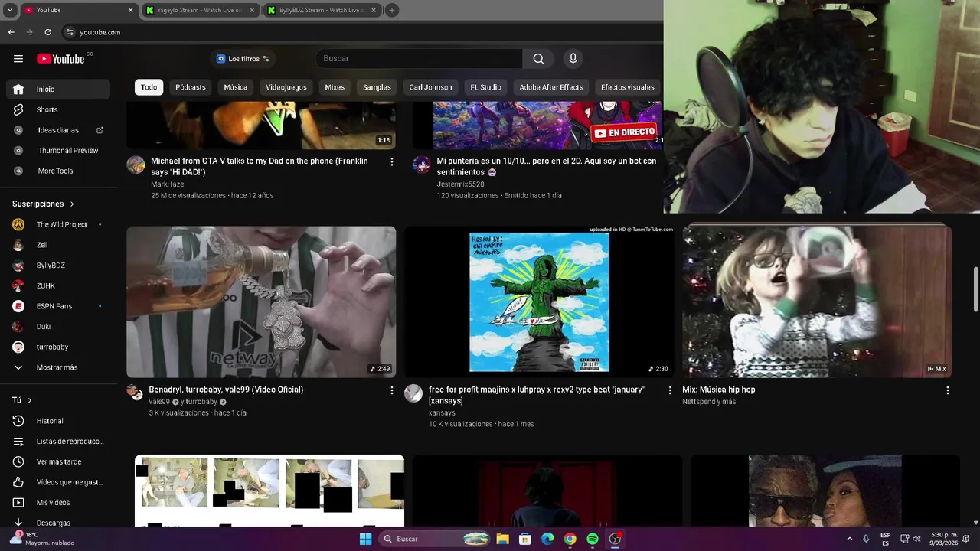The height and width of the screenshot is (551, 980).
Task: Switch to rageylo Stream browser tab
Action: click(201, 10)
